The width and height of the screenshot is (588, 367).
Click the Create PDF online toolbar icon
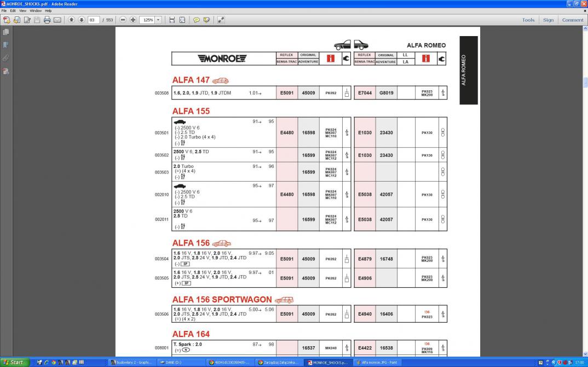point(7,20)
